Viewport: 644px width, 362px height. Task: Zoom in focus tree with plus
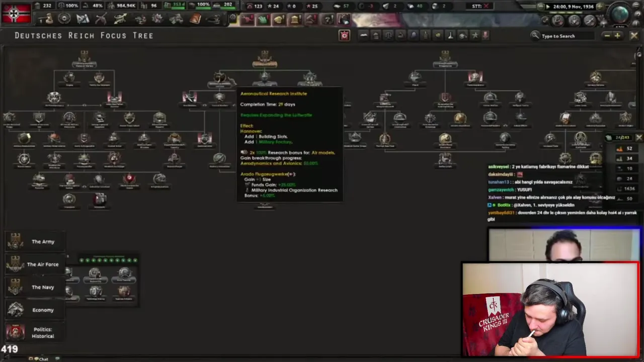click(617, 36)
